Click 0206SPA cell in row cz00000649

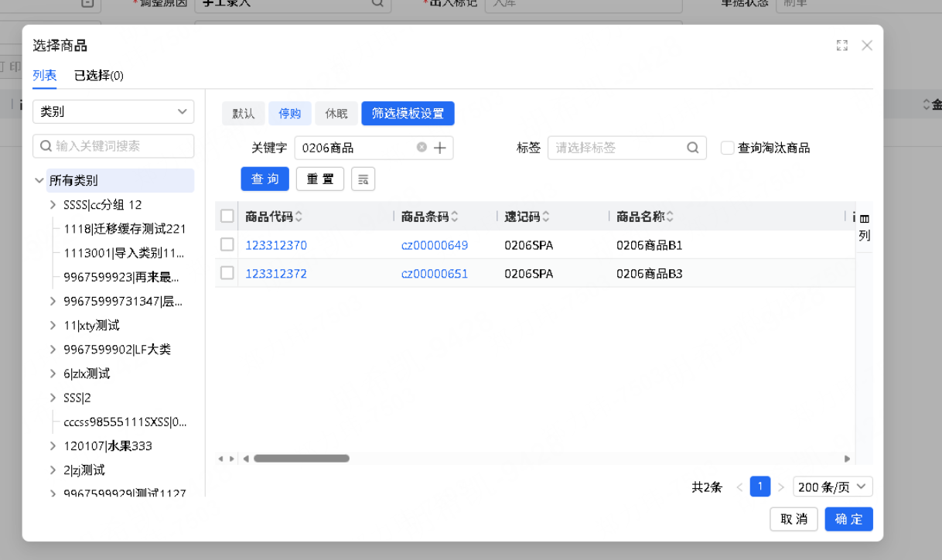tap(529, 245)
